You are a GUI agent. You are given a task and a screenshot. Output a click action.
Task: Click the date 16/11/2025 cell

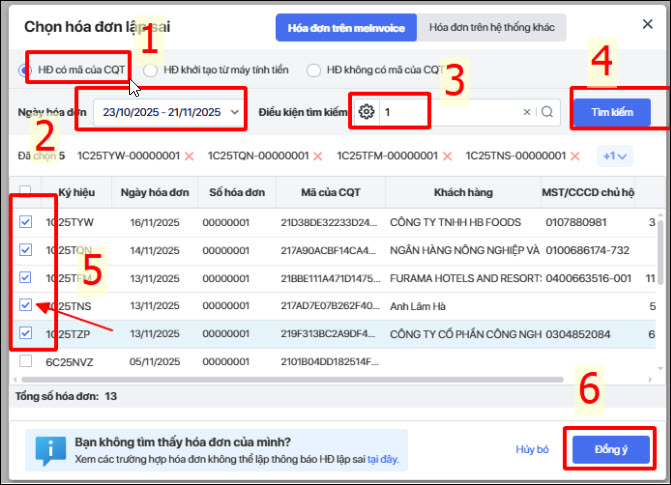coord(154,222)
